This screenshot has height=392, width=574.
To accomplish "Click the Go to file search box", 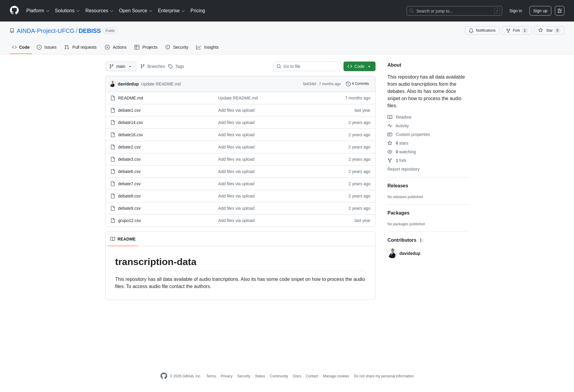I will click(x=307, y=66).
